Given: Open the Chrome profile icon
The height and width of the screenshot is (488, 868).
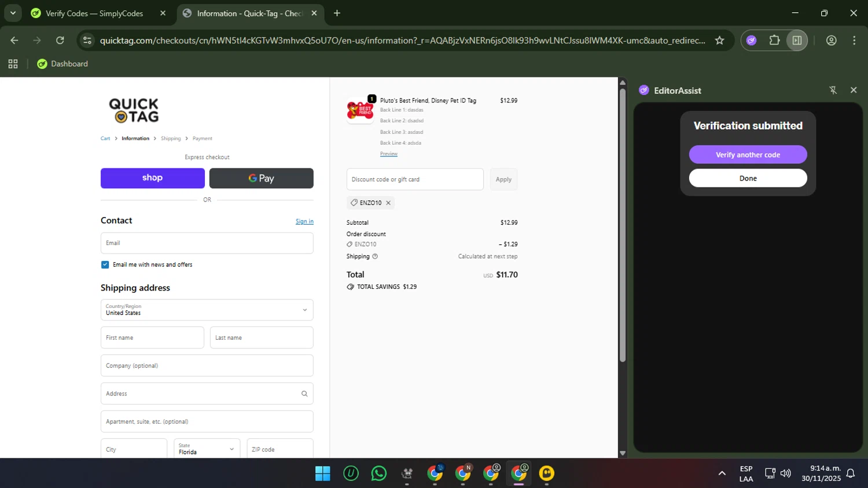Looking at the screenshot, I should [832, 41].
